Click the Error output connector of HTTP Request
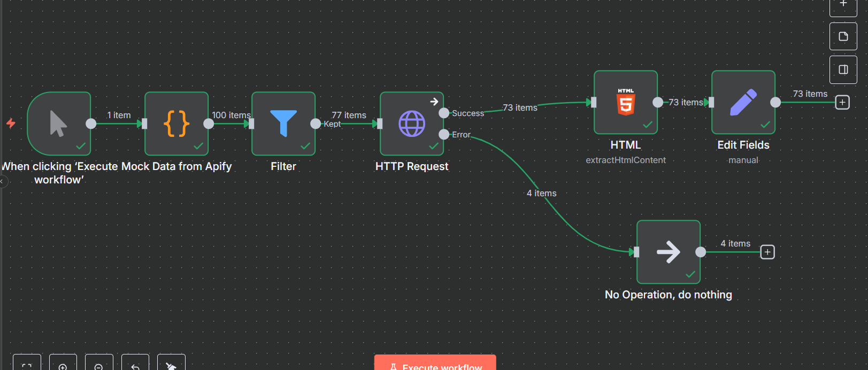The height and width of the screenshot is (370, 868). point(444,134)
